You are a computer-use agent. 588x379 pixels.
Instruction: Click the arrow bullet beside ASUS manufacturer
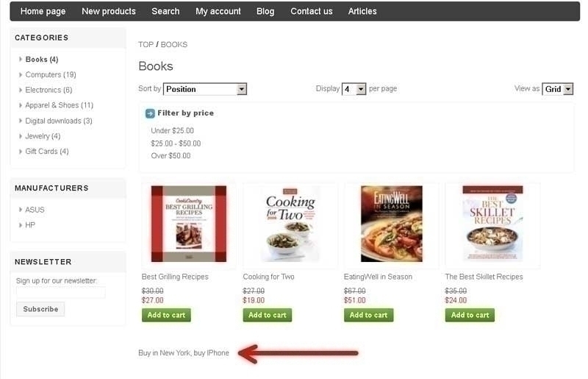point(21,210)
